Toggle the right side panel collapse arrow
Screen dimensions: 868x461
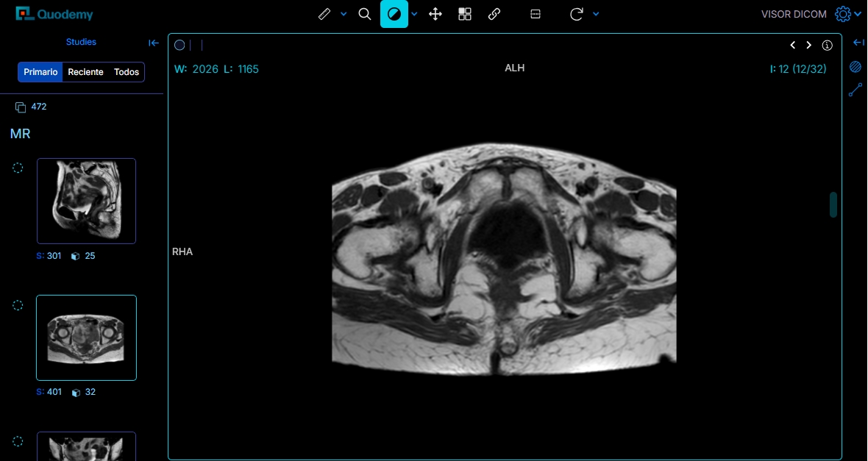click(858, 43)
